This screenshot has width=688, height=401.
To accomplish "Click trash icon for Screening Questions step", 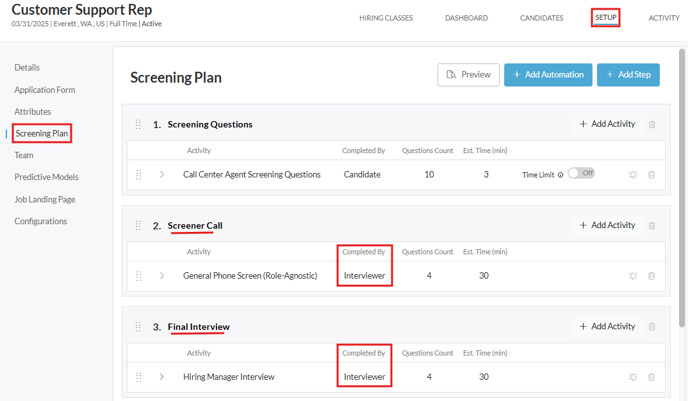I will (652, 125).
